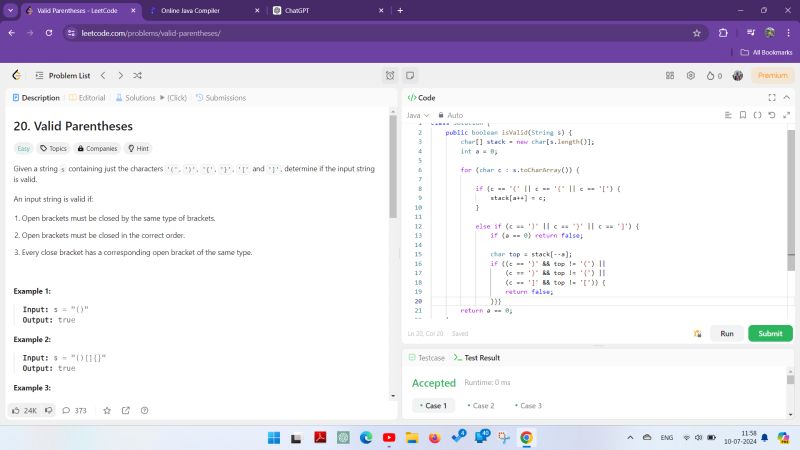Open the Java language dropdown
Image resolution: width=800 pixels, height=450 pixels.
418,115
